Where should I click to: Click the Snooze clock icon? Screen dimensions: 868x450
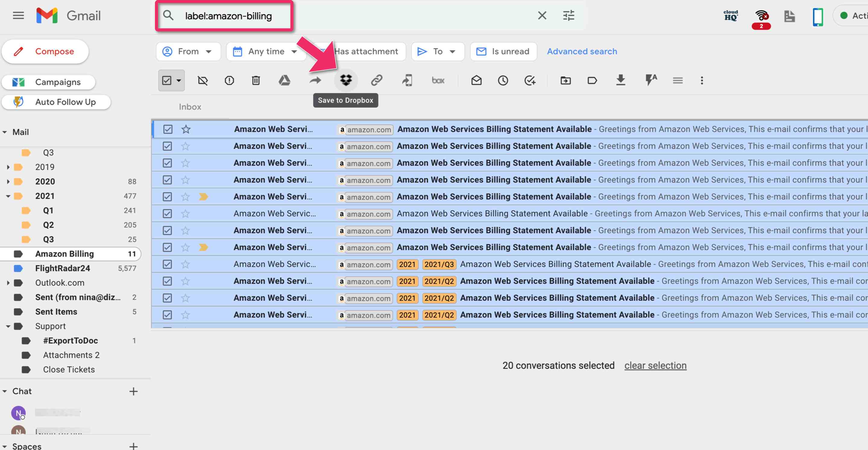pos(503,80)
